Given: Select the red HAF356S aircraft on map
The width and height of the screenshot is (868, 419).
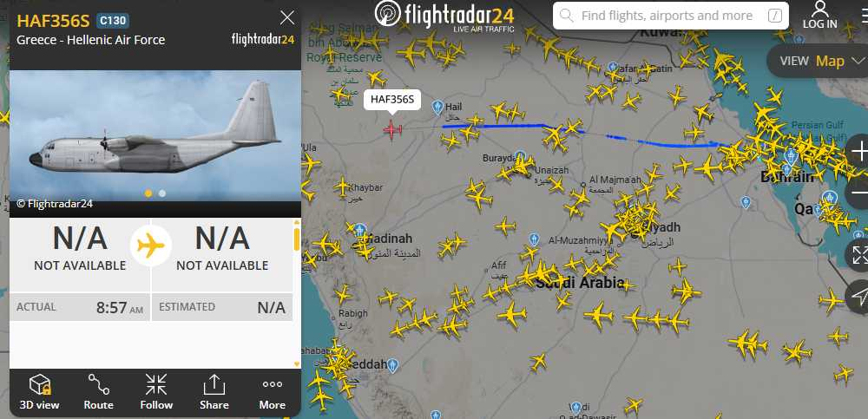Looking at the screenshot, I should 392,129.
